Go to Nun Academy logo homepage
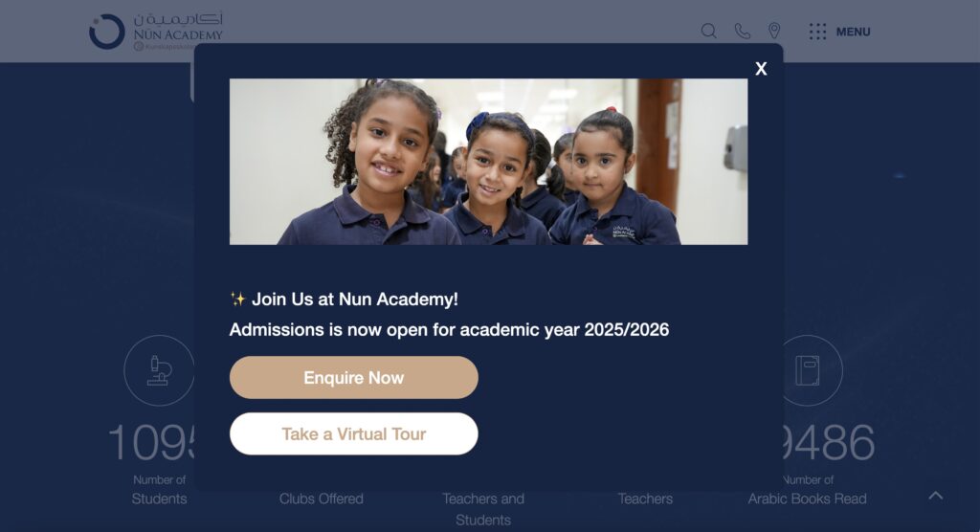This screenshot has width=980, height=532. tap(156, 32)
